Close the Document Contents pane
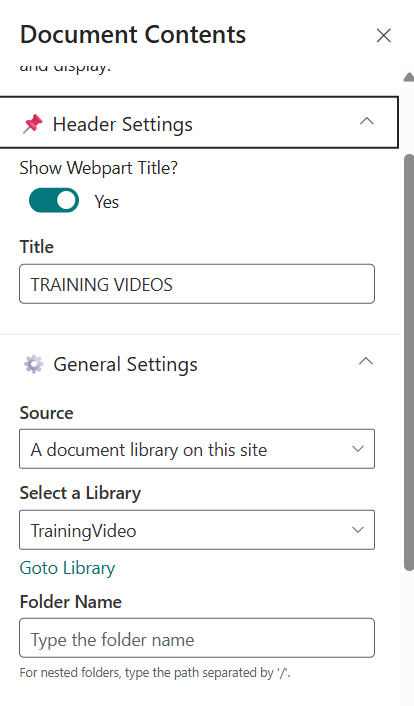The height and width of the screenshot is (706, 414). [383, 36]
